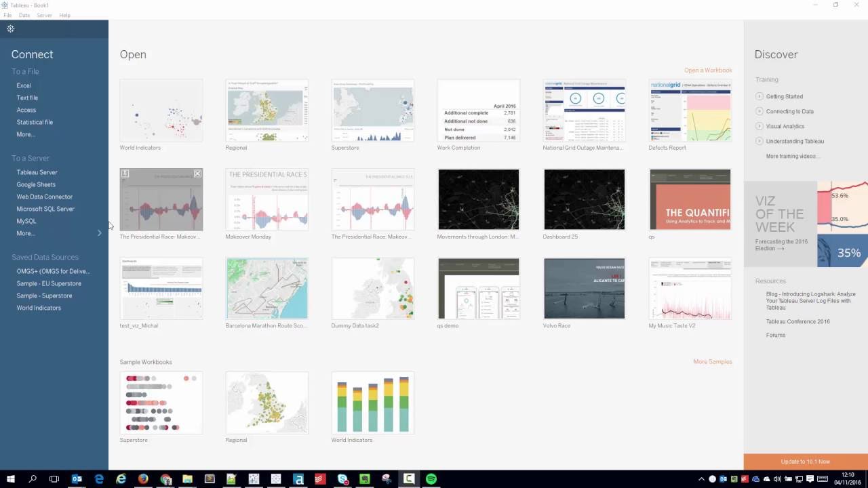Open the Makeover Monday workbook thumbnail

267,199
